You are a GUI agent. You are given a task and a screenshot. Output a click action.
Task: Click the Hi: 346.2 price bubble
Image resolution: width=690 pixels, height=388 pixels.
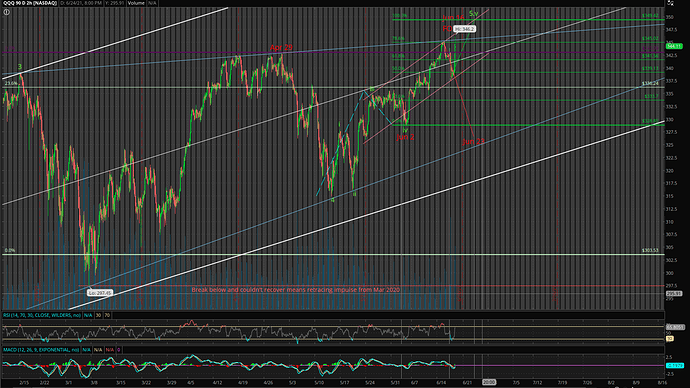point(464,29)
